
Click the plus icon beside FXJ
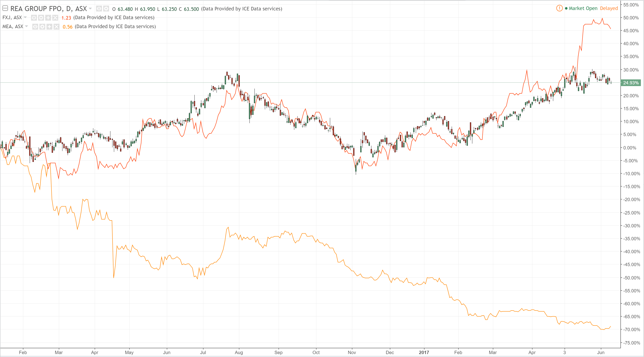(x=48, y=18)
